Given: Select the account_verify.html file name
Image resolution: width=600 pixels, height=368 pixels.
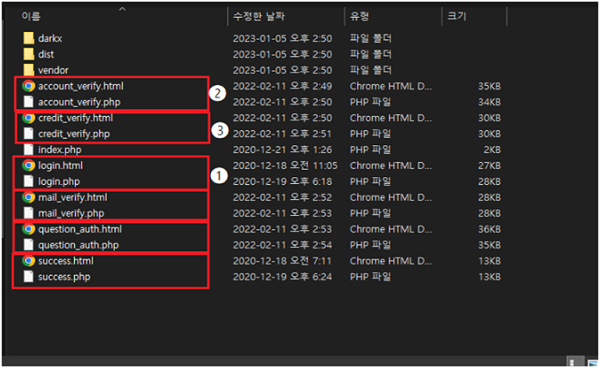Looking at the screenshot, I should coord(81,86).
